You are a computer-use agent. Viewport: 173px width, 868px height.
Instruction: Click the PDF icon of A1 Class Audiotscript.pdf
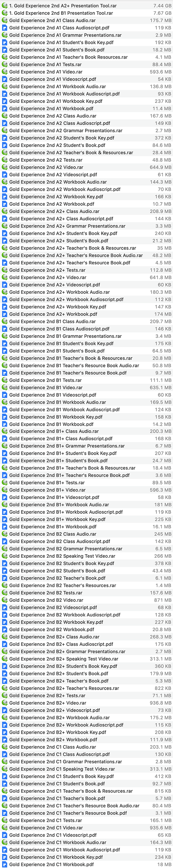pyautogui.click(x=4, y=28)
